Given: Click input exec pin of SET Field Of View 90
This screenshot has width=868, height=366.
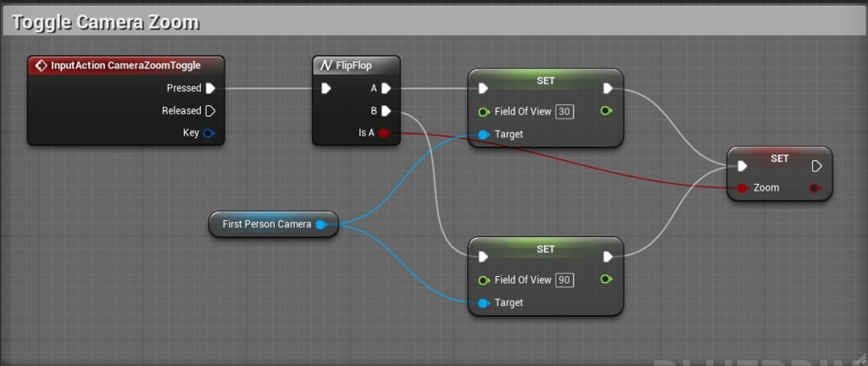Looking at the screenshot, I should [x=483, y=257].
